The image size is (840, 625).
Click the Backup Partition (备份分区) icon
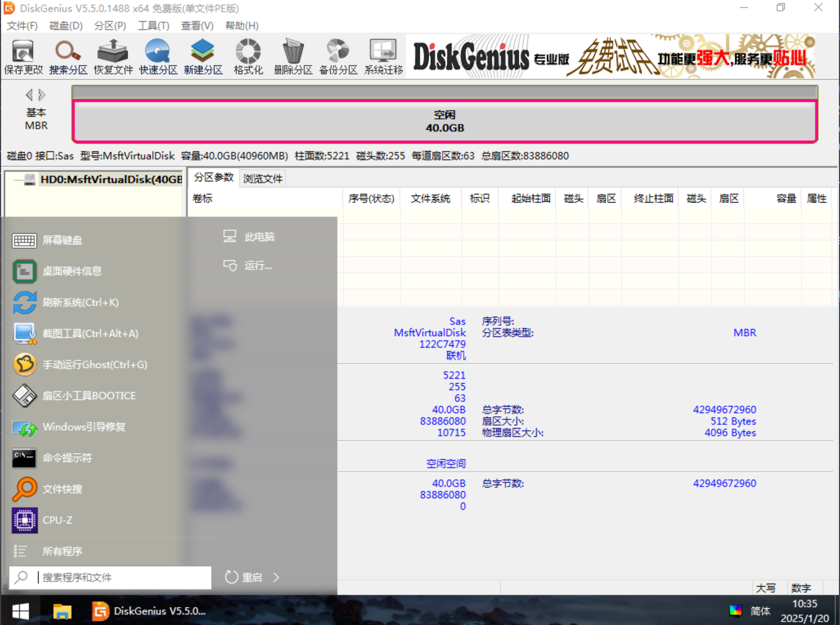point(338,57)
